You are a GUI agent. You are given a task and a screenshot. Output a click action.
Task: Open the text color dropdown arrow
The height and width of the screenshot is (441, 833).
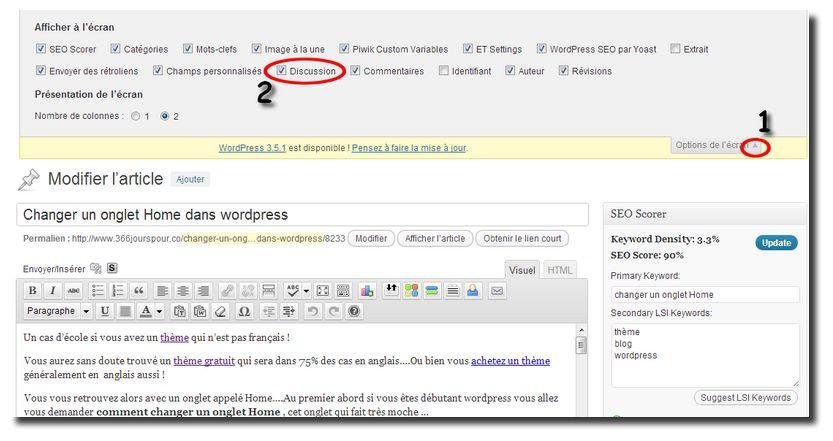[160, 312]
